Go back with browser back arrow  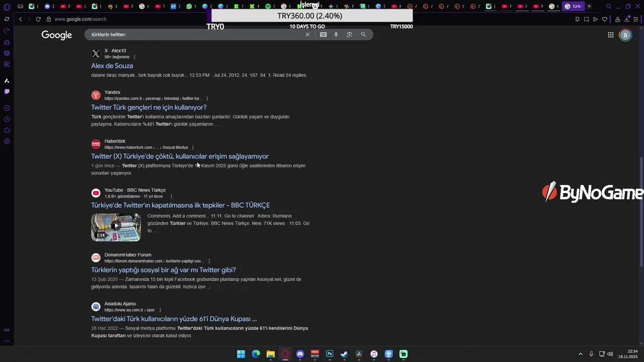(20, 19)
